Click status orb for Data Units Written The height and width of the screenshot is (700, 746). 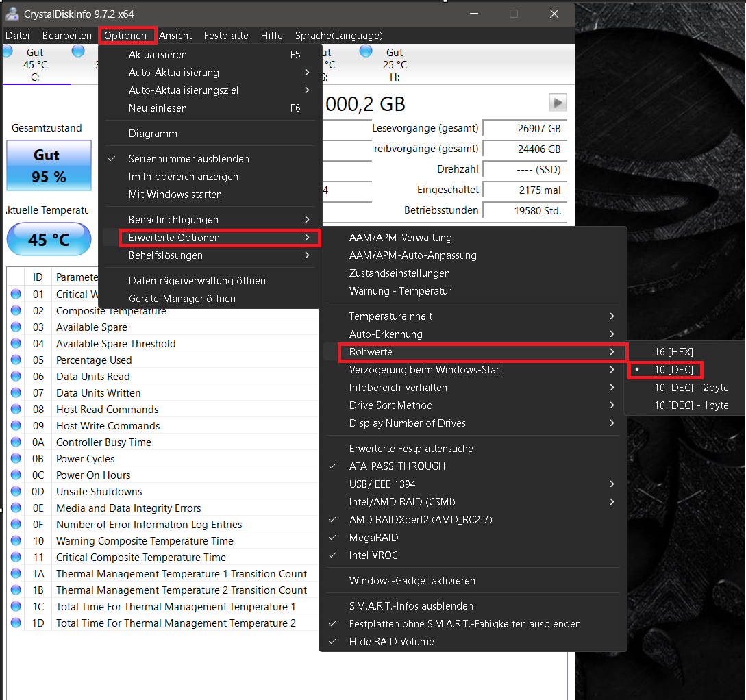click(16, 392)
